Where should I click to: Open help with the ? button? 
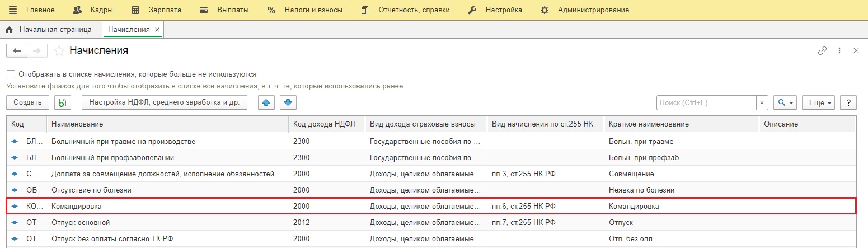[x=848, y=103]
